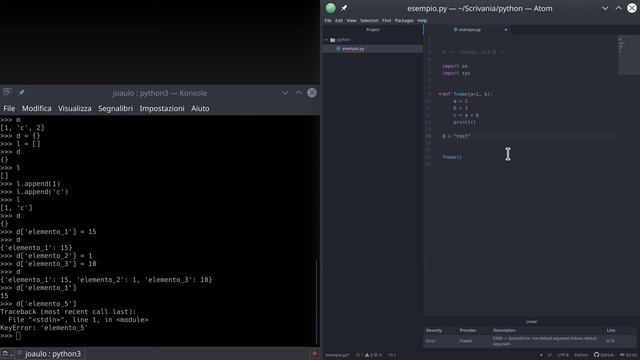Place cursor on import os line
This screenshot has height=360, width=640.
(x=455, y=66)
